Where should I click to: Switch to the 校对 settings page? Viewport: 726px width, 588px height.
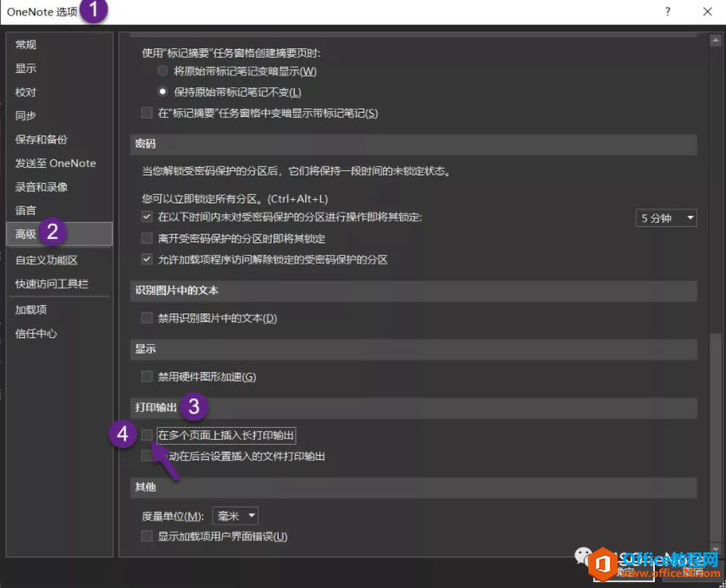point(26,92)
